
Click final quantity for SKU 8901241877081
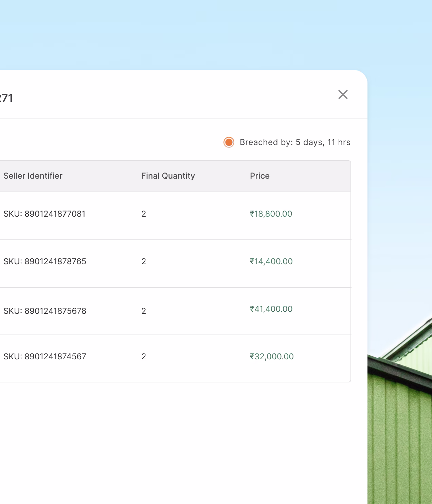coord(144,214)
